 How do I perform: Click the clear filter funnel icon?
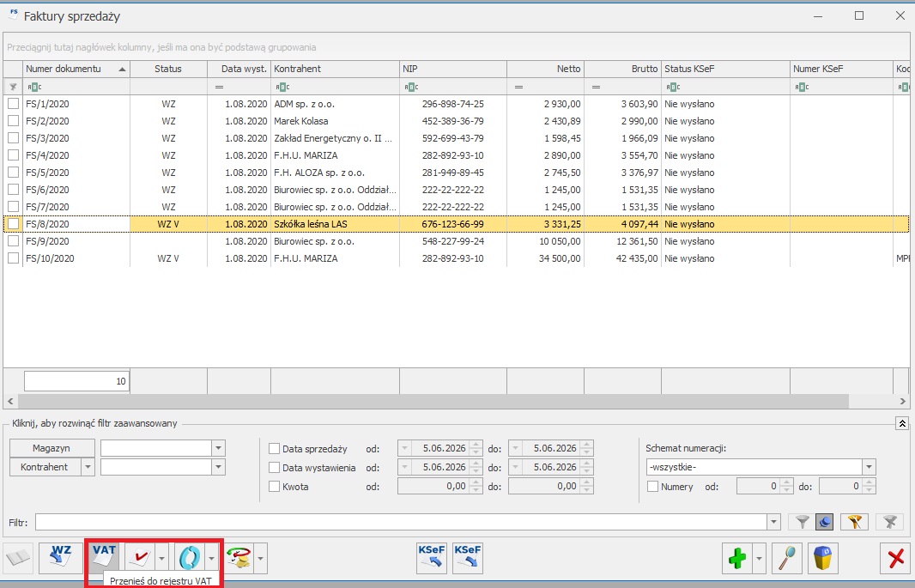(890, 522)
